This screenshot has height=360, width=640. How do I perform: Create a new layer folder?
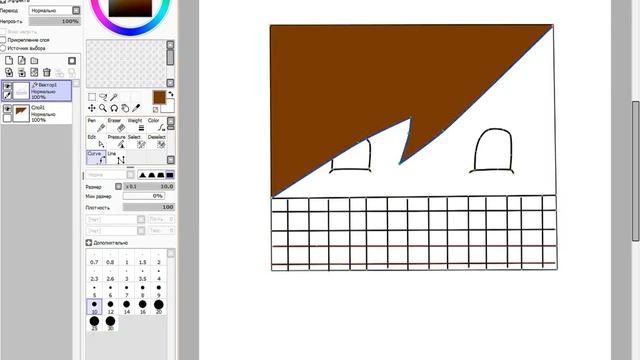tap(34, 61)
